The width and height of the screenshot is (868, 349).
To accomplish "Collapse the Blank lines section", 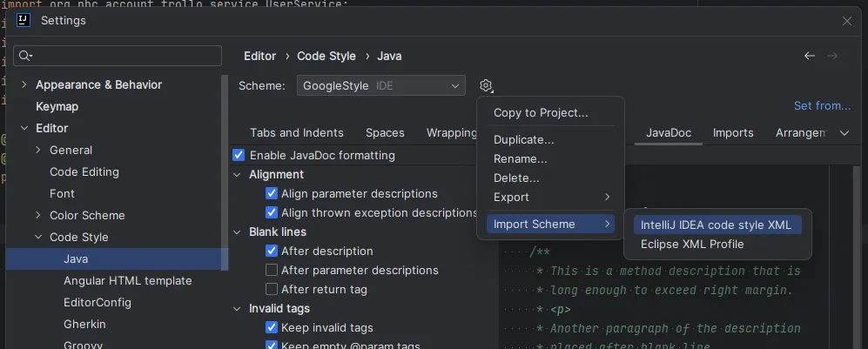I will click(238, 232).
